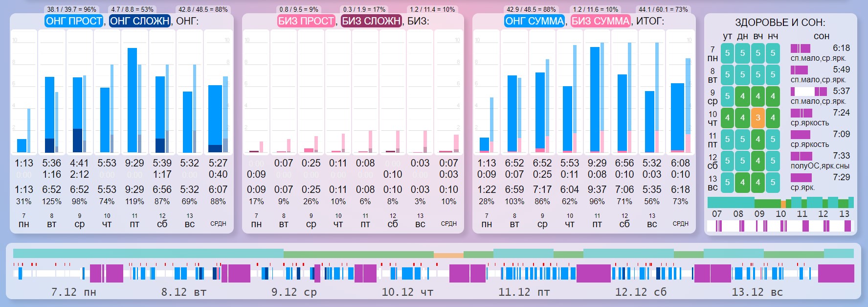
Task: Select the 7:09 sleep duration
Action: tap(842, 134)
